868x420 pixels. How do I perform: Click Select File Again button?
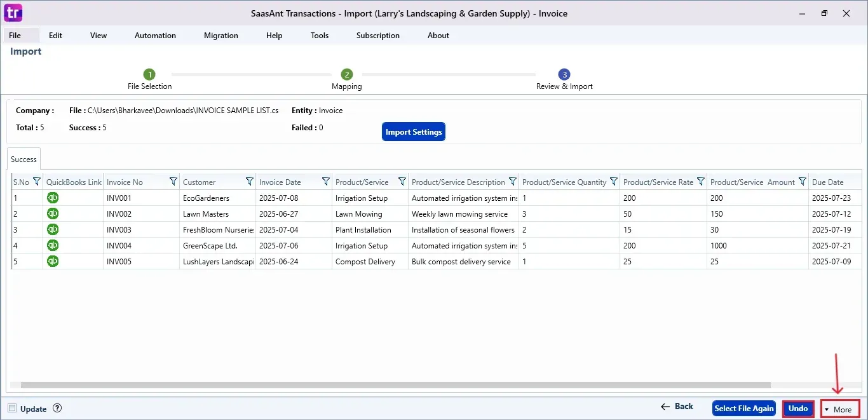[x=744, y=409]
